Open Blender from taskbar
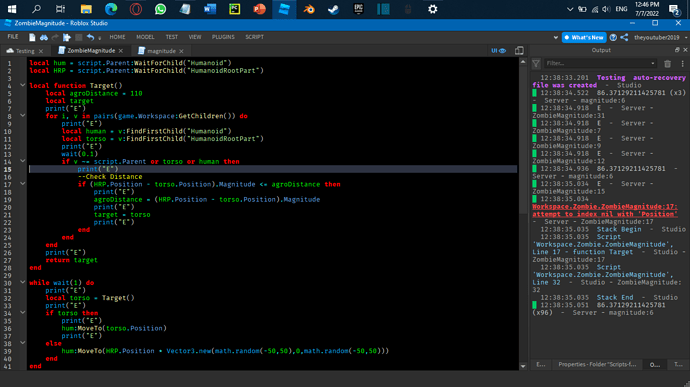This screenshot has width=690, height=387. pos(309,9)
